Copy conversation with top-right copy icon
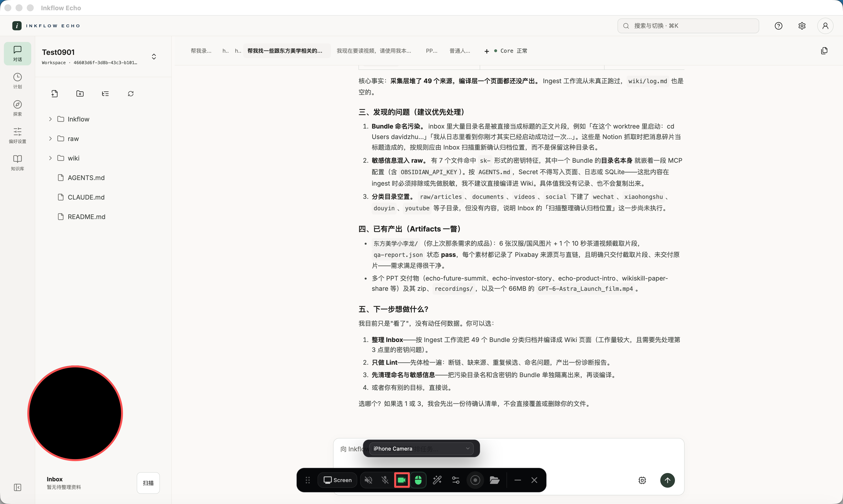The width and height of the screenshot is (843, 504). [x=824, y=51]
